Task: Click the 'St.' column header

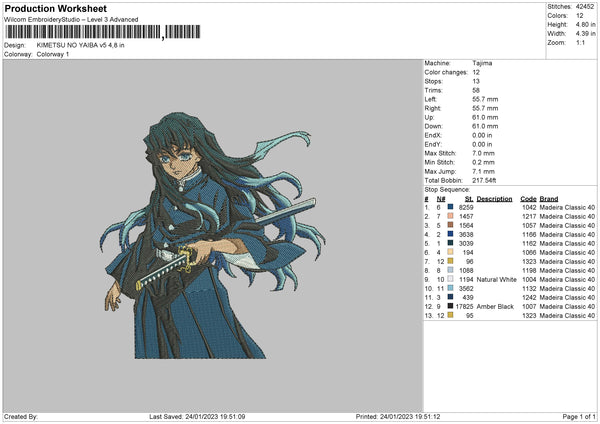Action: pos(469,199)
